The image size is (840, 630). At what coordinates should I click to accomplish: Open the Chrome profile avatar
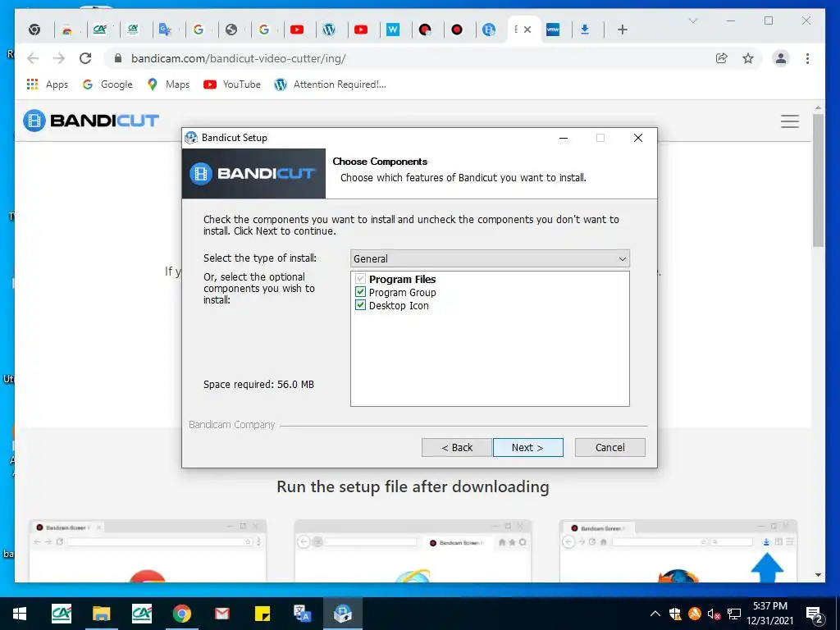click(x=781, y=58)
